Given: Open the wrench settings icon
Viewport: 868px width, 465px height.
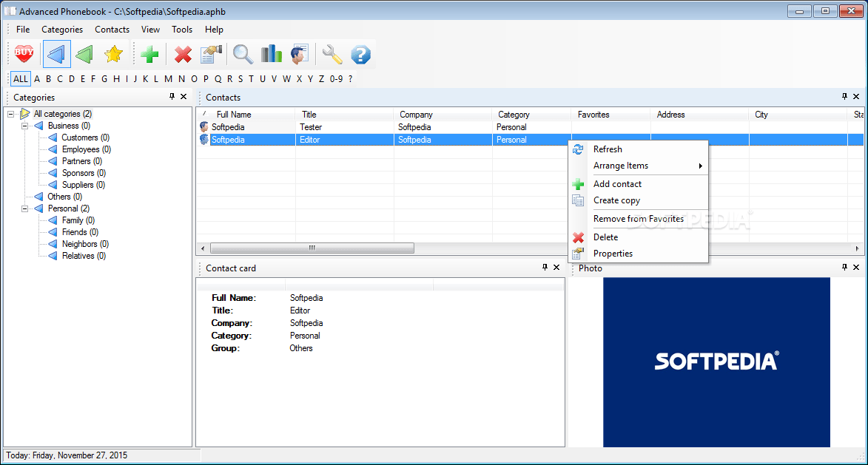Looking at the screenshot, I should click(x=331, y=53).
